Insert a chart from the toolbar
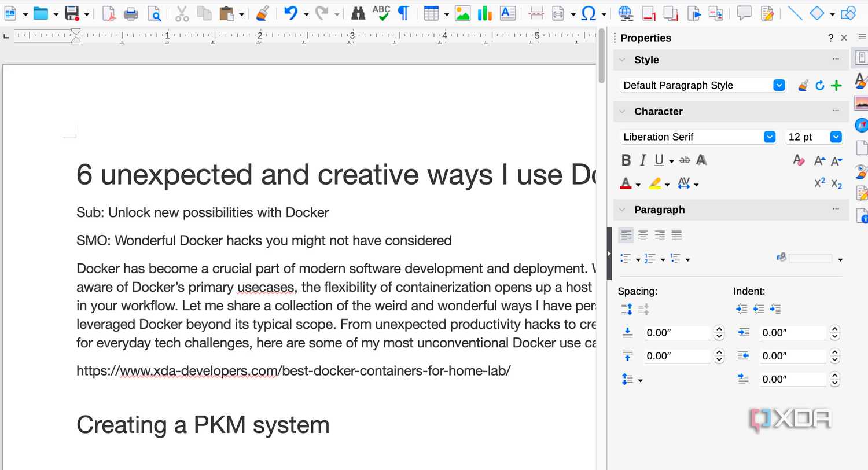Image resolution: width=868 pixels, height=470 pixels. point(485,13)
